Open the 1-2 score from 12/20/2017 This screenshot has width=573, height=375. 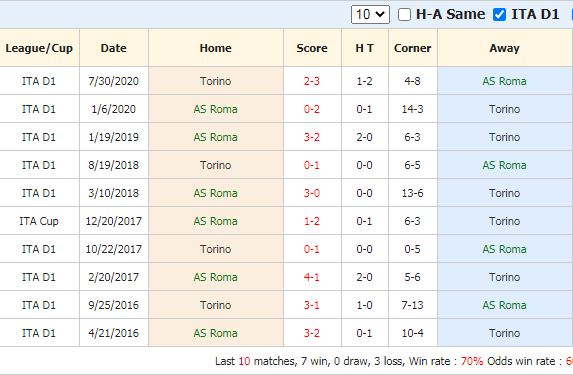pos(312,221)
